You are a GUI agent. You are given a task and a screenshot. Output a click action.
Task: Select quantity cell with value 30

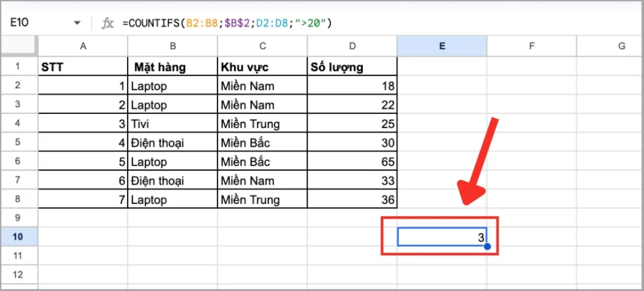(352, 142)
